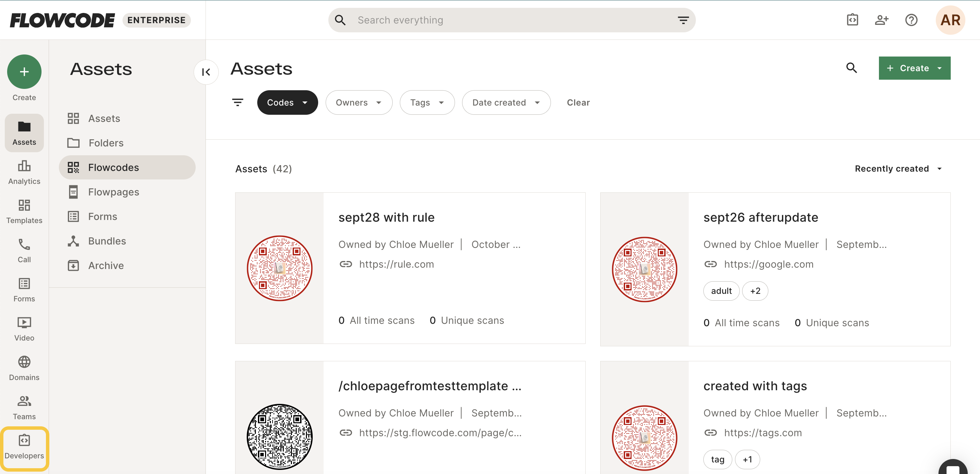Open the https://tags.com link

763,433
